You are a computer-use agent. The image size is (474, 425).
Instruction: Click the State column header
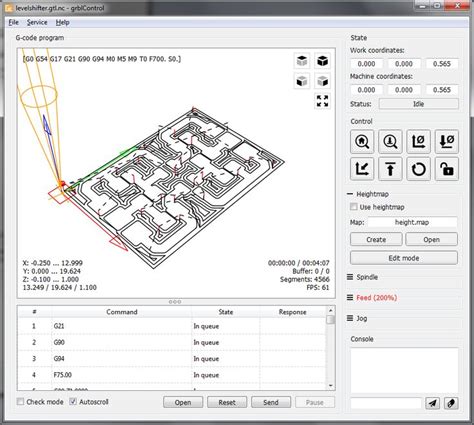226,312
